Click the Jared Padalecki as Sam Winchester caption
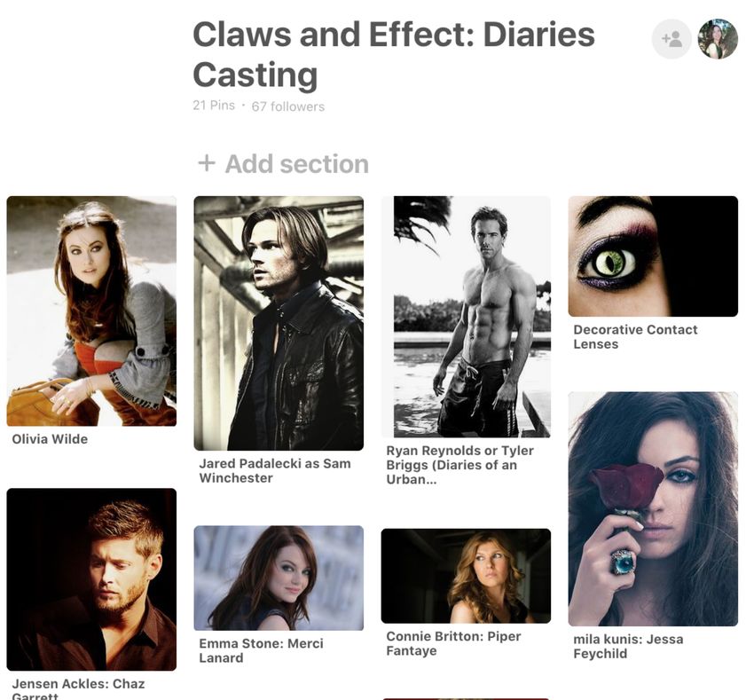This screenshot has height=700, width=754. point(275,470)
